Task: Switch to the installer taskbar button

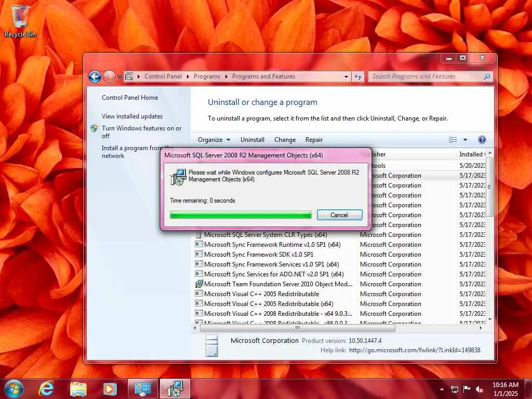Action: 175,389
